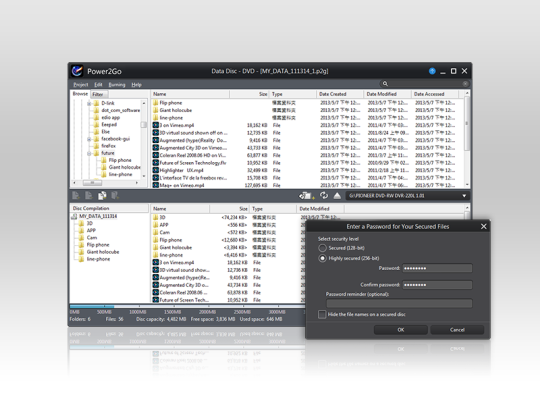This screenshot has width=540, height=405.
Task: Click the third toolbar icon with pages
Action: click(x=102, y=196)
